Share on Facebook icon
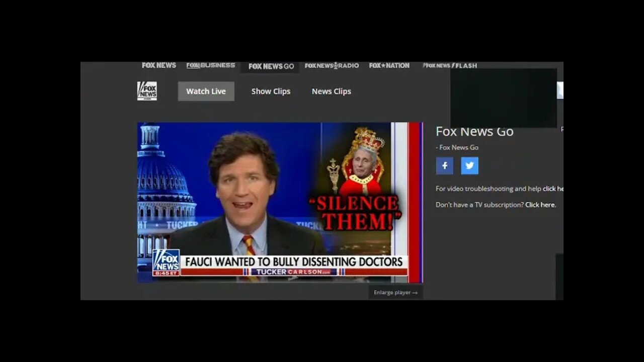644x362 pixels. click(x=444, y=165)
